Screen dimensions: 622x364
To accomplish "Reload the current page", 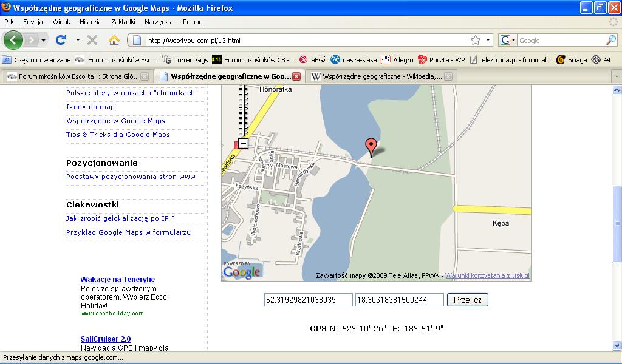I will click(x=61, y=40).
